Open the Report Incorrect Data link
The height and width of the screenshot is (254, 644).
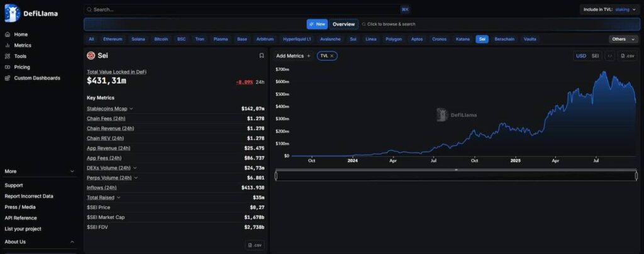pyautogui.click(x=29, y=196)
